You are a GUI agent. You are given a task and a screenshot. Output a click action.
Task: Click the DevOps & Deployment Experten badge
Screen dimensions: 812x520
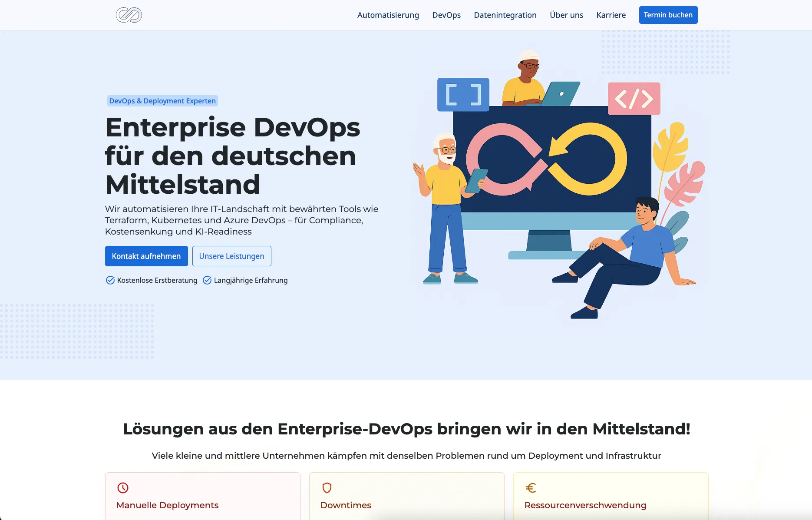[x=162, y=101]
